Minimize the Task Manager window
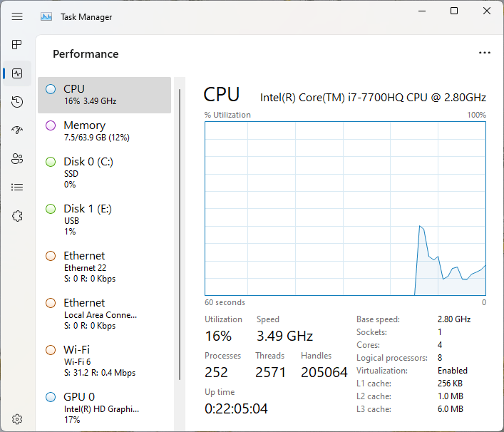 pyautogui.click(x=422, y=11)
